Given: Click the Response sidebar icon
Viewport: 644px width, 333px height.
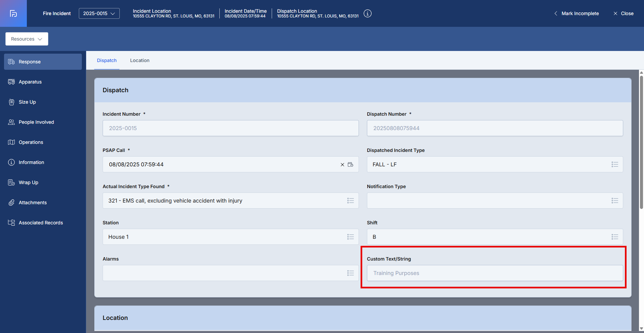Looking at the screenshot, I should tap(11, 62).
